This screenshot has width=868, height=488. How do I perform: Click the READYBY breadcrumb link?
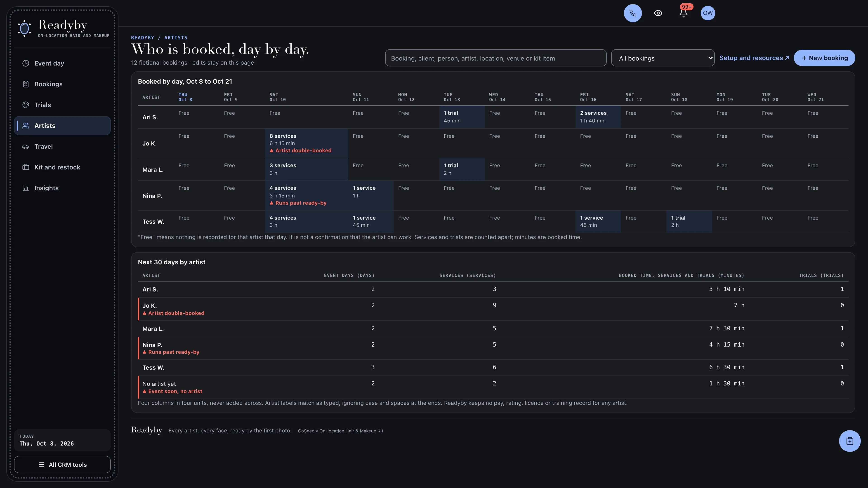pyautogui.click(x=143, y=38)
